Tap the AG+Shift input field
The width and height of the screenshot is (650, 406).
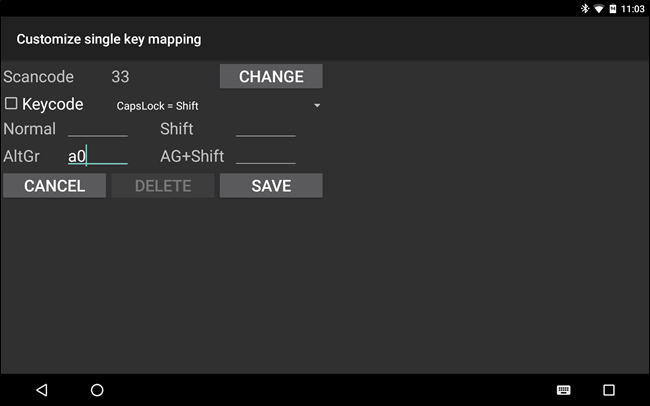(x=265, y=156)
